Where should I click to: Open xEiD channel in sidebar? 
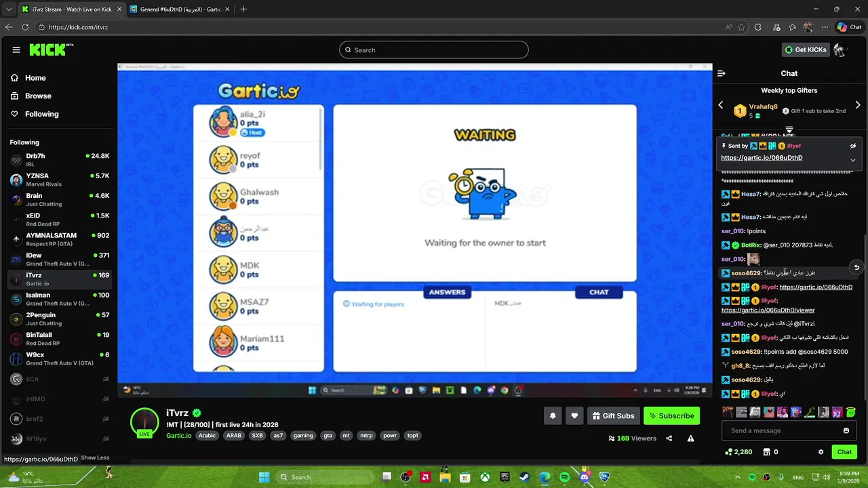pyautogui.click(x=60, y=220)
